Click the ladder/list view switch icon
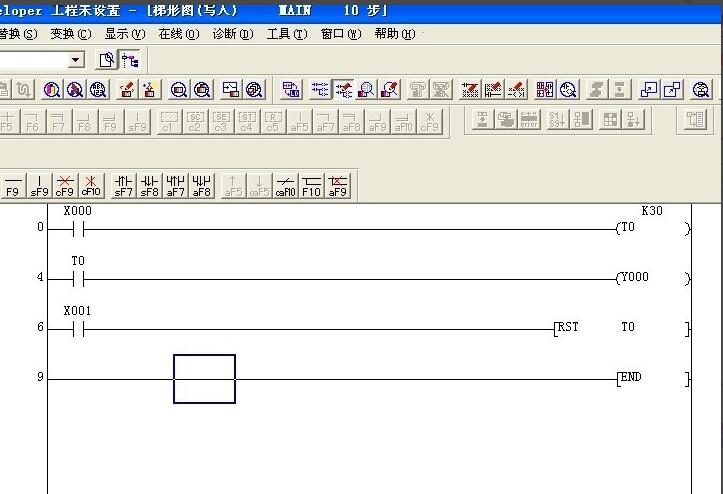This screenshot has width=723, height=494. coord(291,89)
